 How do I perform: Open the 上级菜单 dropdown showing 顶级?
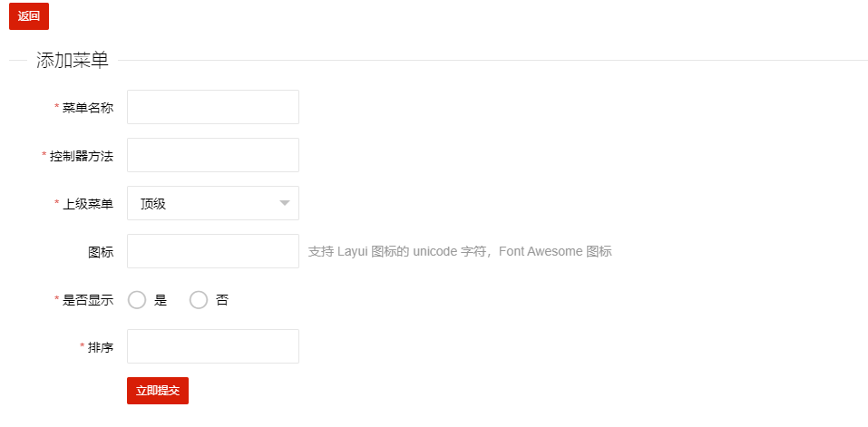204,203
